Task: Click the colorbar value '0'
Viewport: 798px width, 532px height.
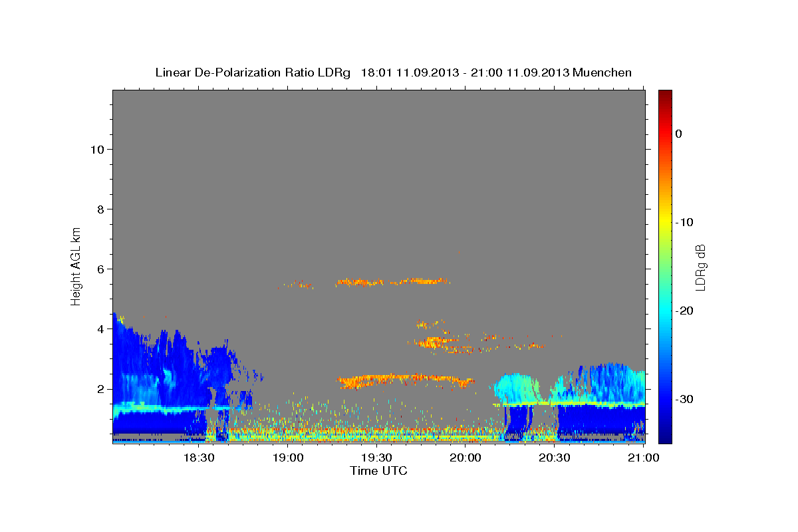Action: point(678,134)
